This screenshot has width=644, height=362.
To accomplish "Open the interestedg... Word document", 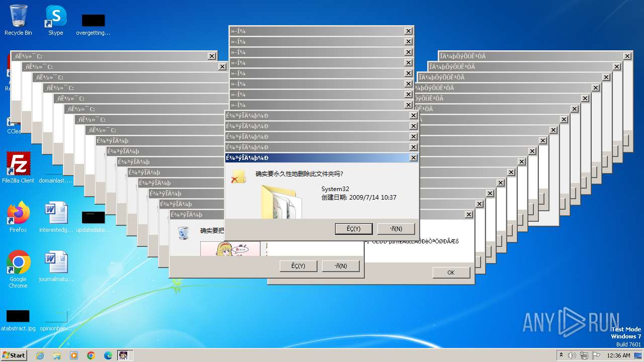I will (56, 217).
